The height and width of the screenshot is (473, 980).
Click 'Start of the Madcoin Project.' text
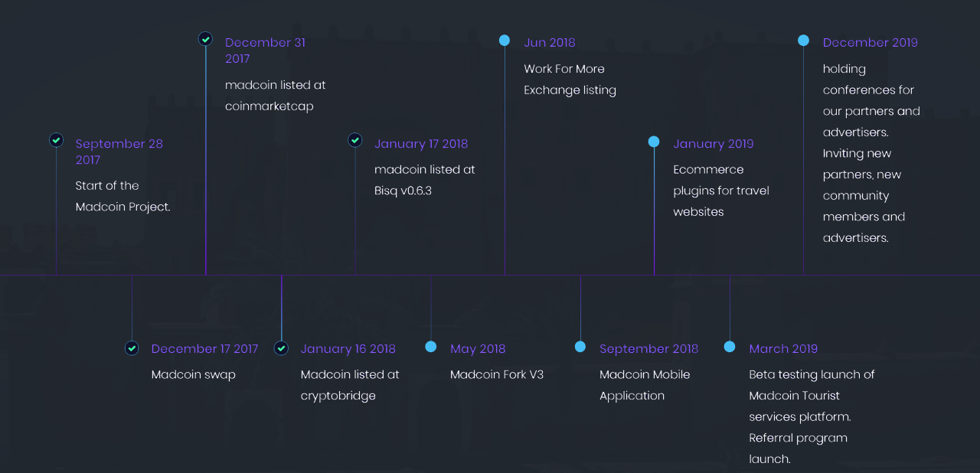click(122, 196)
